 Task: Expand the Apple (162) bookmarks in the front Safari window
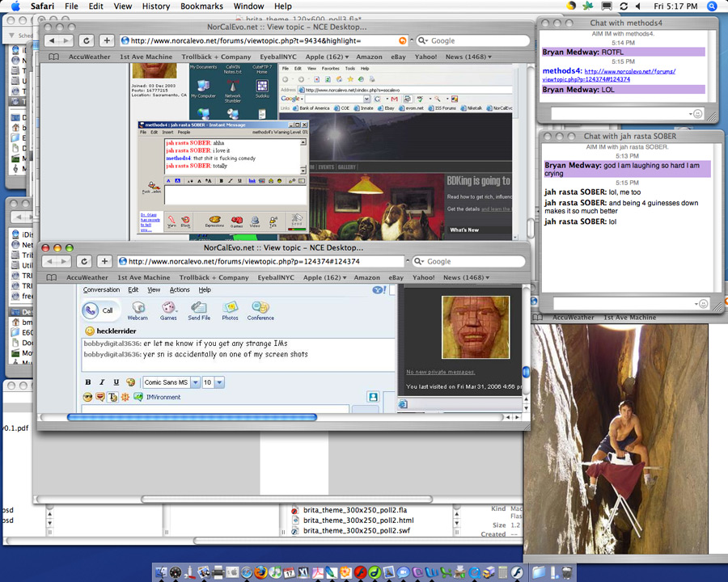324,277
